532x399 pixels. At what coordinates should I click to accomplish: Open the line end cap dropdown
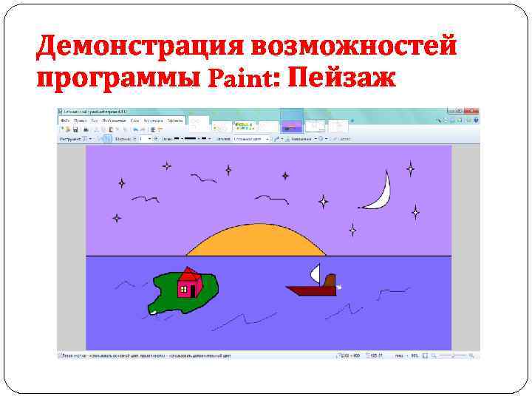click(206, 139)
